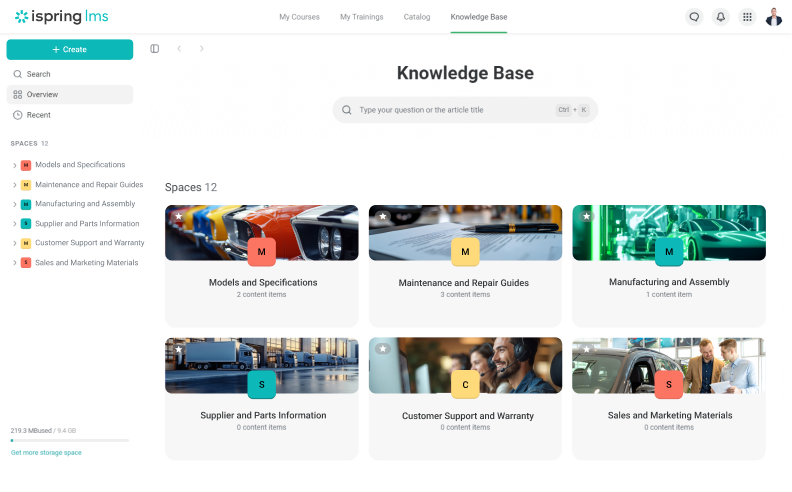Open the chat messages icon
The image size is (792, 492).
click(694, 17)
